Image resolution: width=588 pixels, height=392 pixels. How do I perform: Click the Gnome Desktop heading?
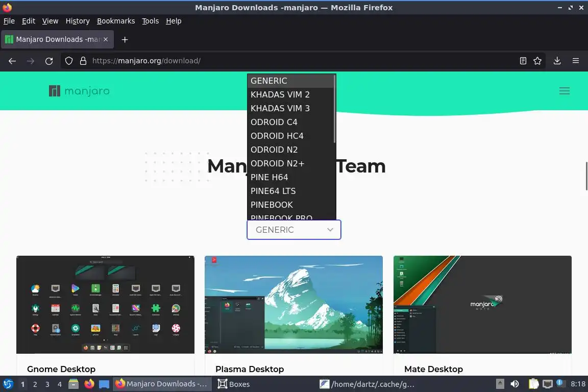pyautogui.click(x=61, y=369)
